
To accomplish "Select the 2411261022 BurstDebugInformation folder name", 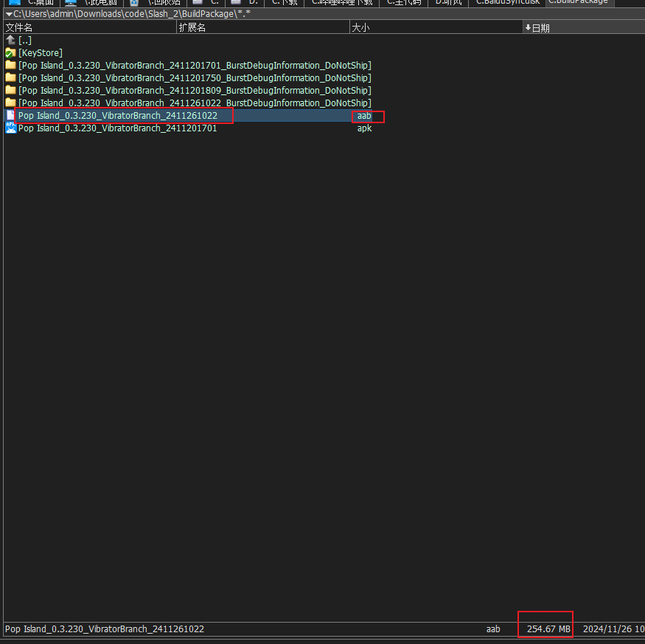I will tap(195, 103).
